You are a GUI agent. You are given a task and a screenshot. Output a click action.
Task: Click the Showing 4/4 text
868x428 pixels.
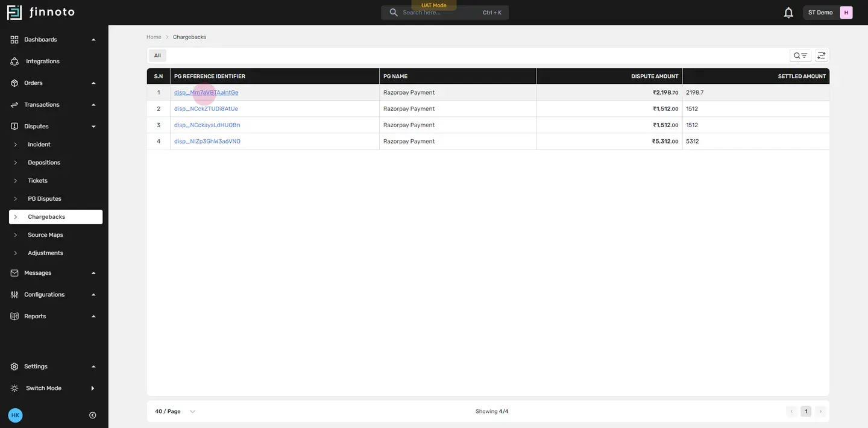(492, 412)
